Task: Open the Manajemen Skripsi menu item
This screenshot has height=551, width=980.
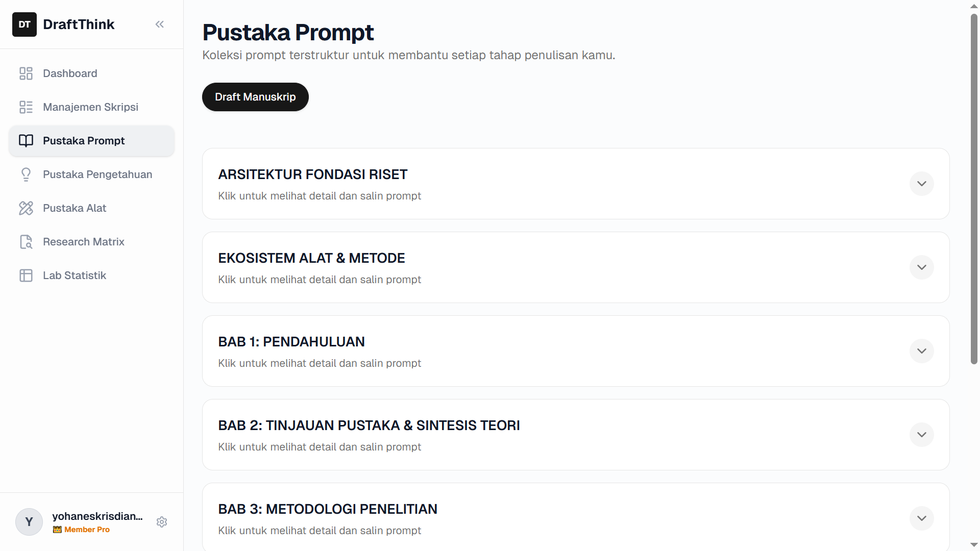Action: click(x=90, y=107)
